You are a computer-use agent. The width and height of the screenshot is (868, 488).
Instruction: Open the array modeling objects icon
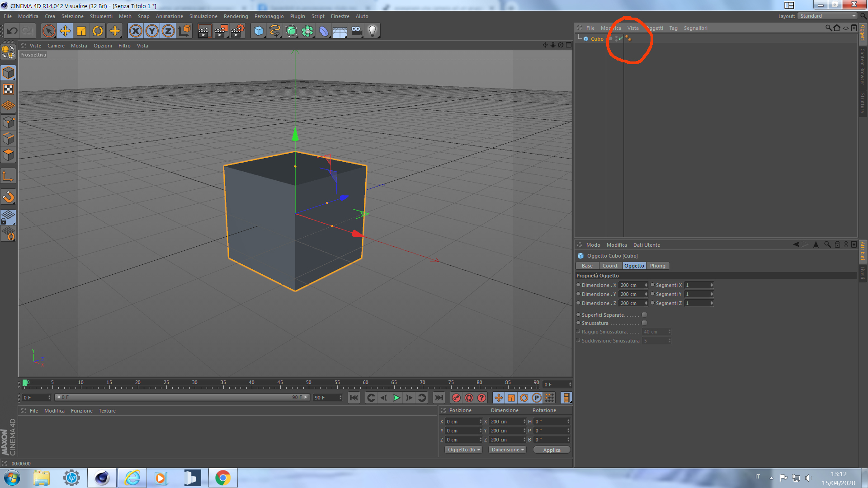[308, 31]
